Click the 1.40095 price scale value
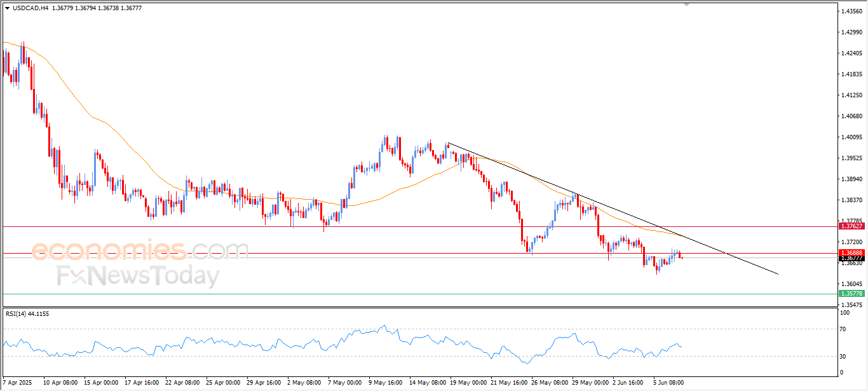The width and height of the screenshot is (868, 391). point(850,137)
